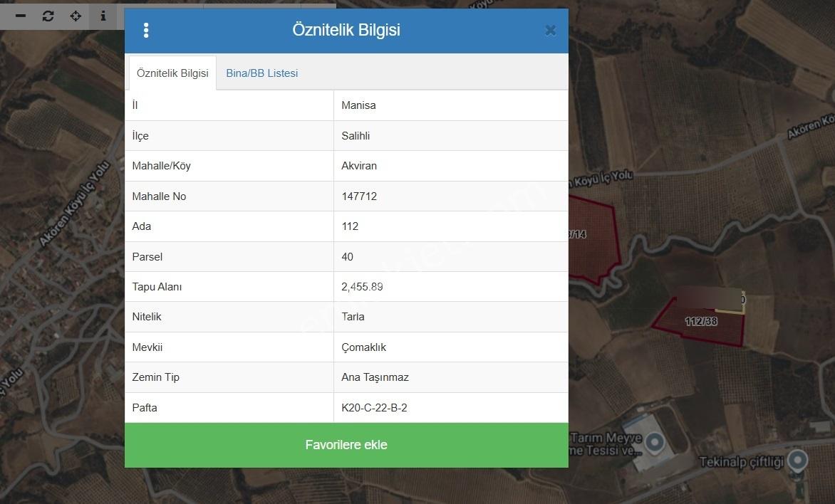Close the Öznitelik Bilgisi dialog
Viewport: 835px width, 504px height.
(551, 31)
